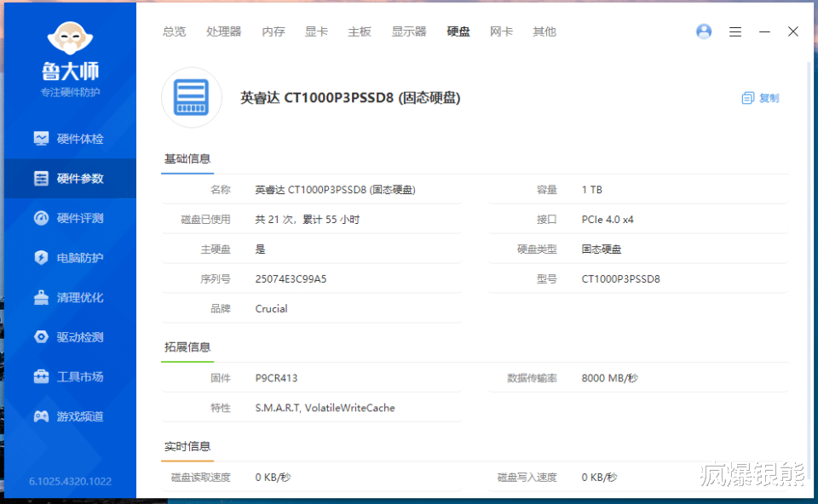This screenshot has height=504, width=818.
Task: Switch to 主板 tab
Action: (359, 31)
